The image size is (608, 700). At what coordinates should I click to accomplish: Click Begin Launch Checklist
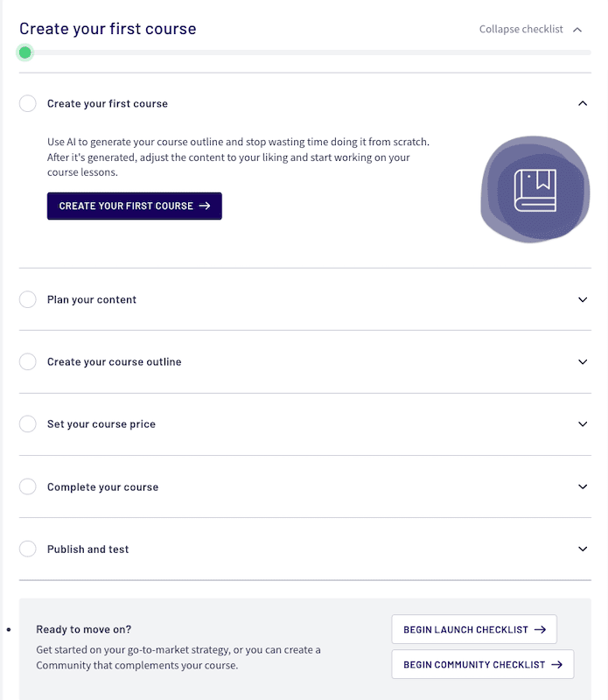[x=473, y=629]
